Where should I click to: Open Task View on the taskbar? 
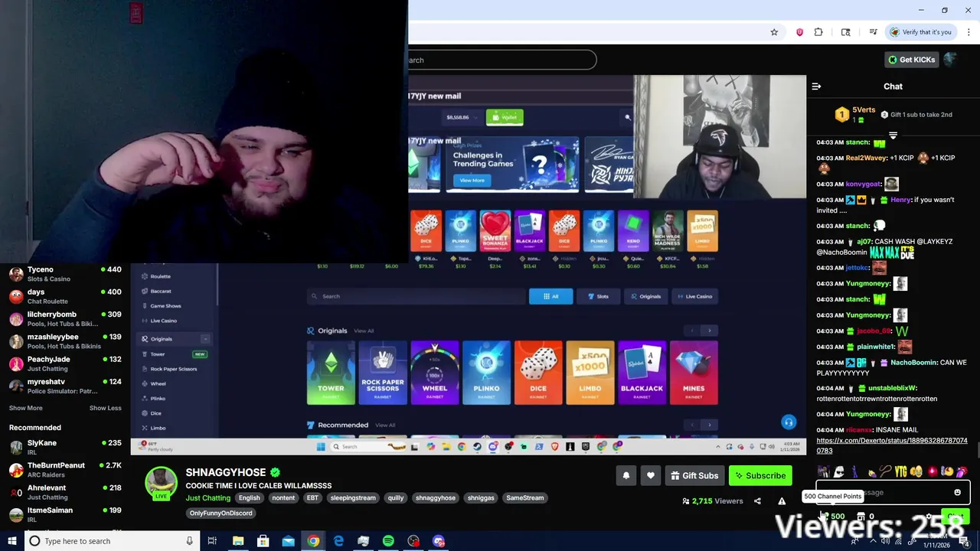[x=212, y=541]
